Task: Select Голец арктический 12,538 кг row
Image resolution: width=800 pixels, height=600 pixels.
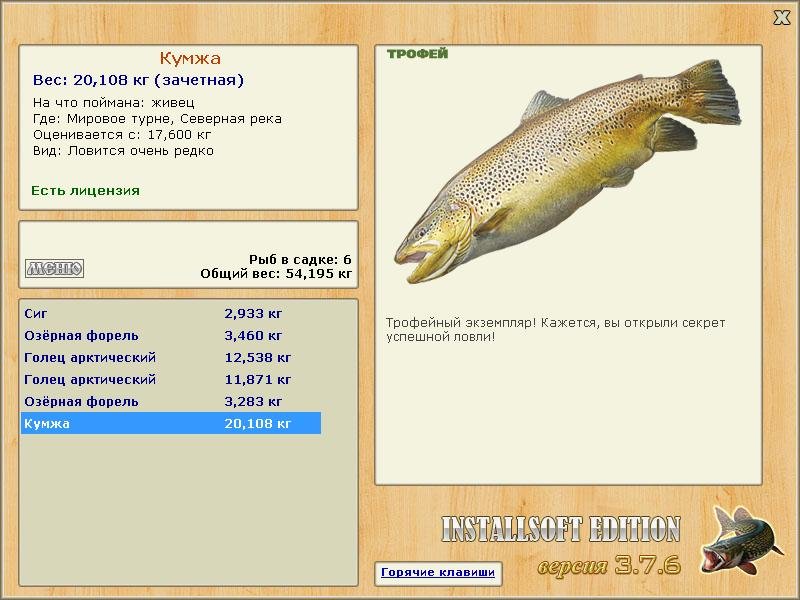Action: [171, 358]
